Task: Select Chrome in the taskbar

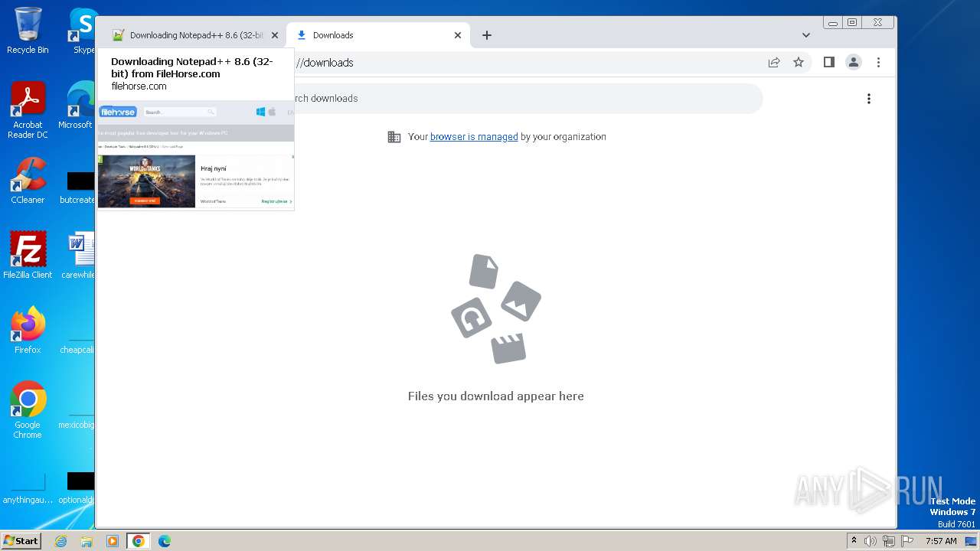Action: [x=139, y=541]
